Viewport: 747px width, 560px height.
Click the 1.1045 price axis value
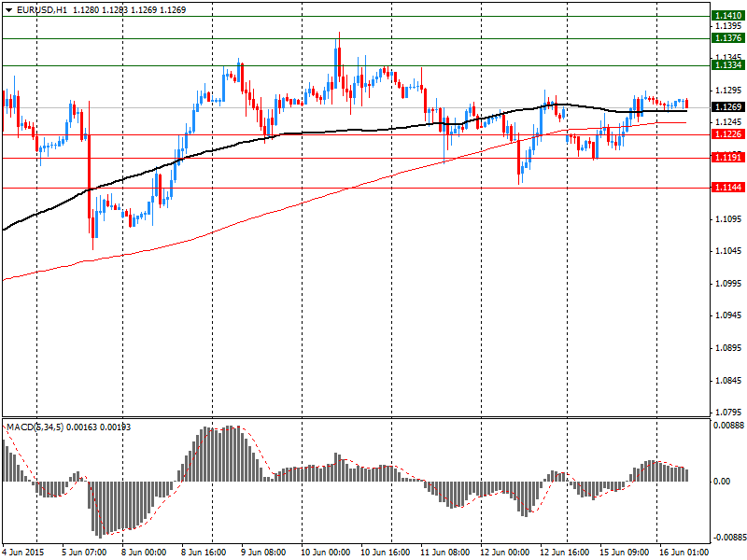coord(729,251)
